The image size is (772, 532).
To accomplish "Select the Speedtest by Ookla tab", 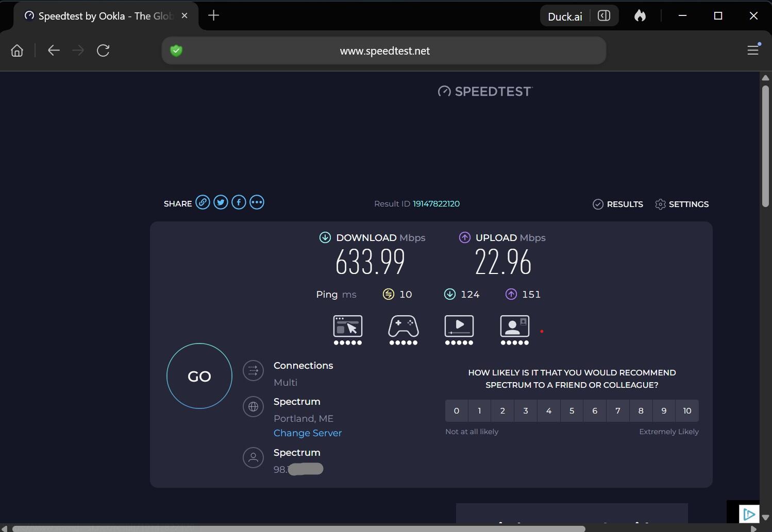I will click(x=106, y=16).
